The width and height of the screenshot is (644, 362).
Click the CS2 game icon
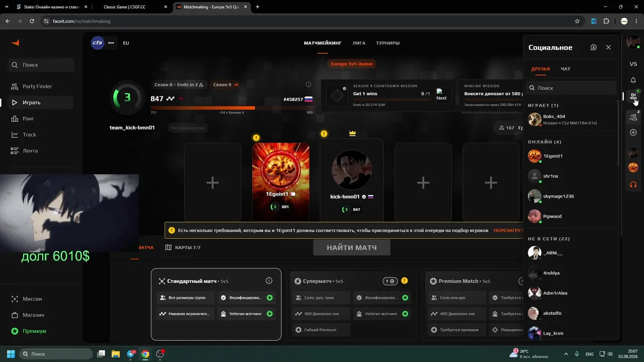click(98, 43)
